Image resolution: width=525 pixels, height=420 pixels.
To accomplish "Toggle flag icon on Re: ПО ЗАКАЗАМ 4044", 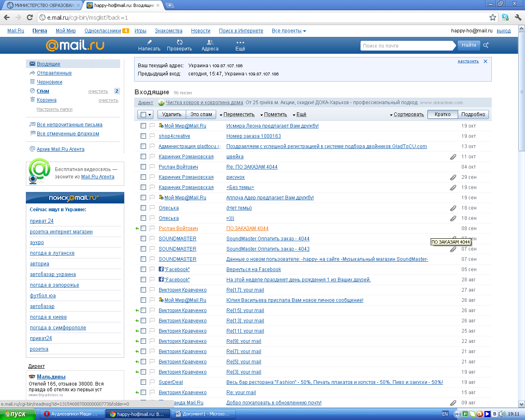I will (152, 167).
